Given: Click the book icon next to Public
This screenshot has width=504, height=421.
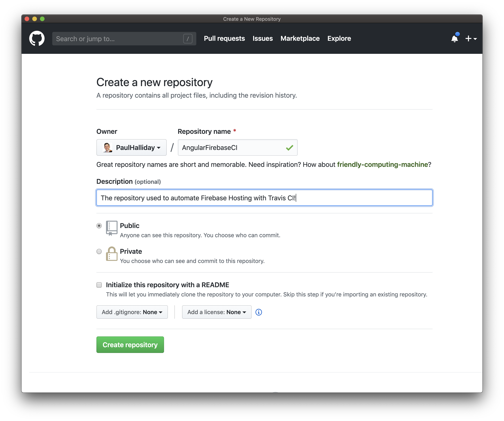Looking at the screenshot, I should click(111, 228).
